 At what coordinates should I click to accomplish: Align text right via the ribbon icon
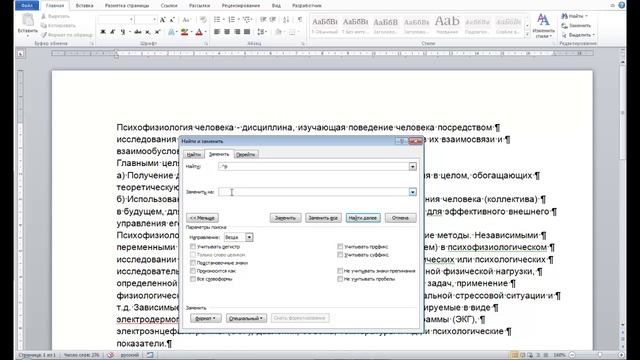pos(237,32)
